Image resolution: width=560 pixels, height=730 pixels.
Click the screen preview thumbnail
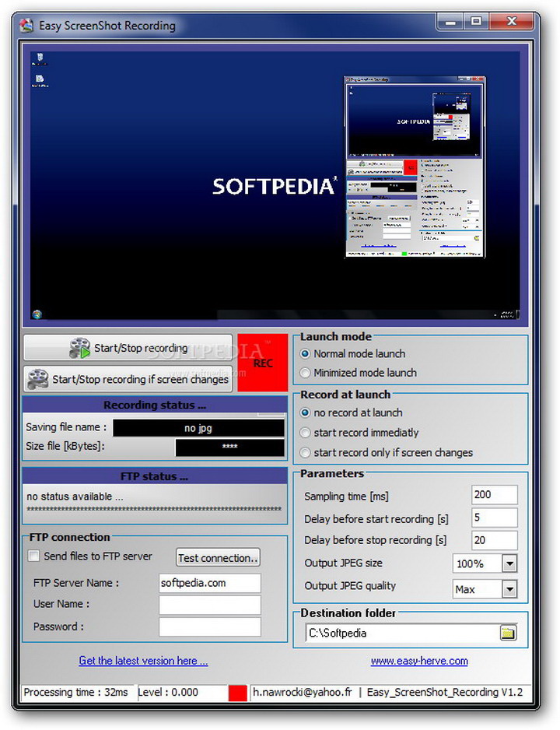[275, 185]
